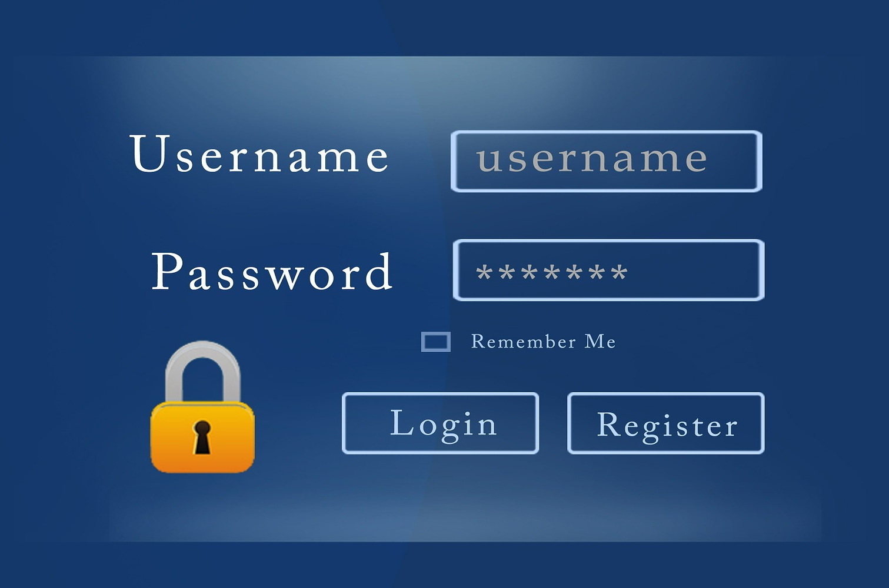Click the golden padlock icon
Screen dimensions: 889x588
(x=202, y=407)
